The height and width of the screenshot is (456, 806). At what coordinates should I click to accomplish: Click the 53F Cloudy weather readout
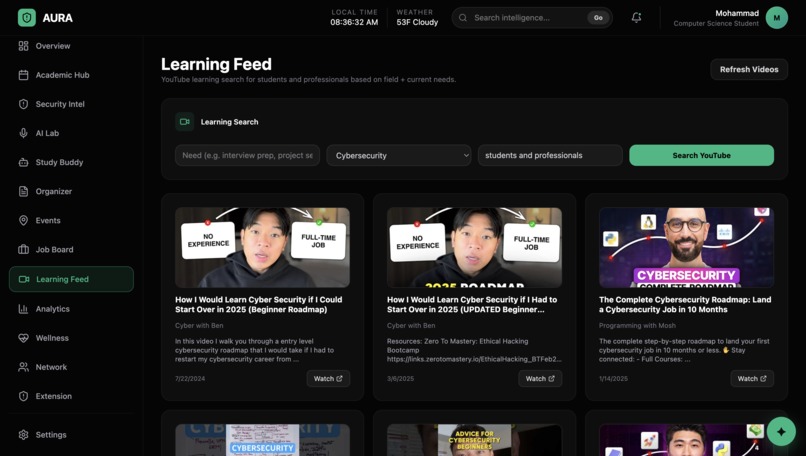click(417, 22)
